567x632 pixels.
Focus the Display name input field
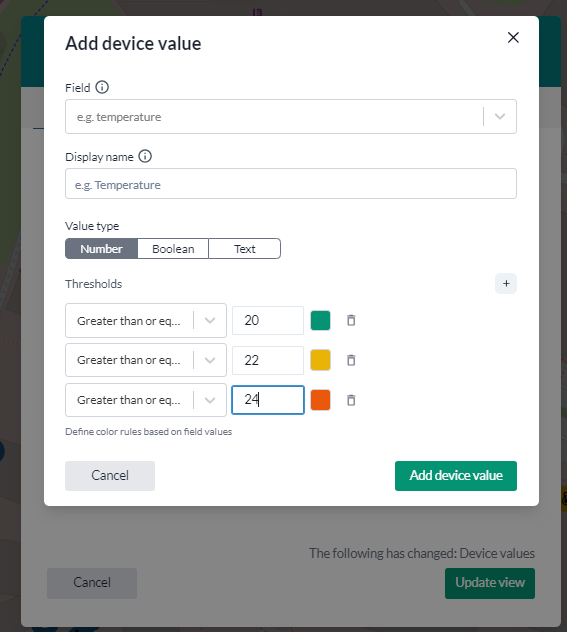pos(291,184)
